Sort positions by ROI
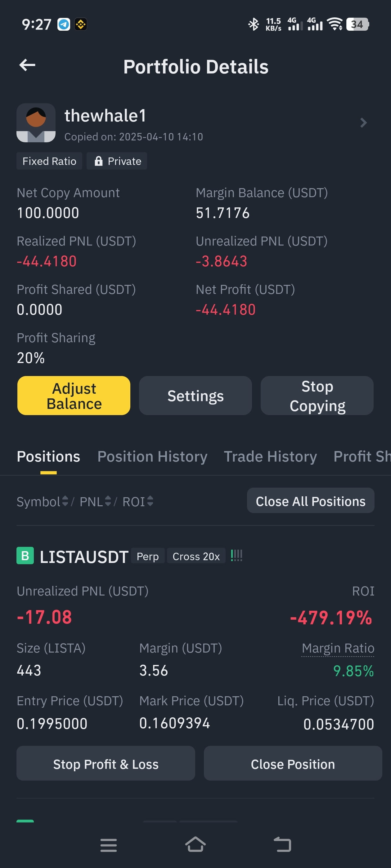 coord(138,502)
